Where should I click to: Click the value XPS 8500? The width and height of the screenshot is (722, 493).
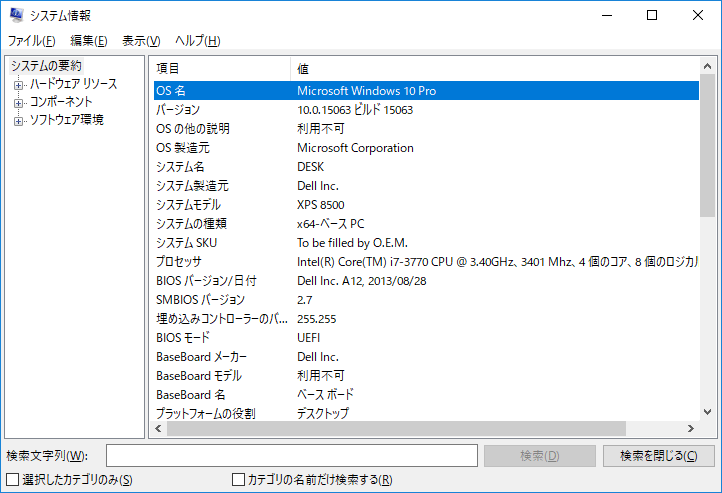(x=320, y=204)
